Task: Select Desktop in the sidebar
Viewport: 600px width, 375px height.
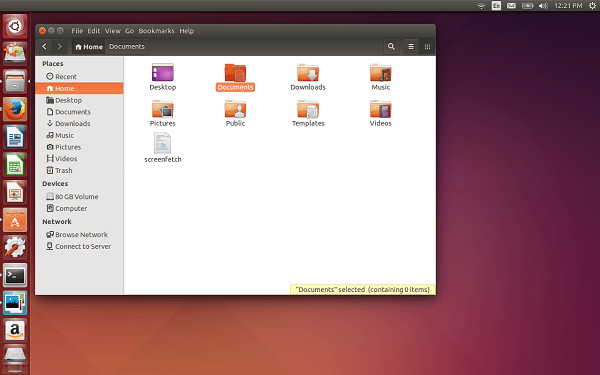Action: 79,100
